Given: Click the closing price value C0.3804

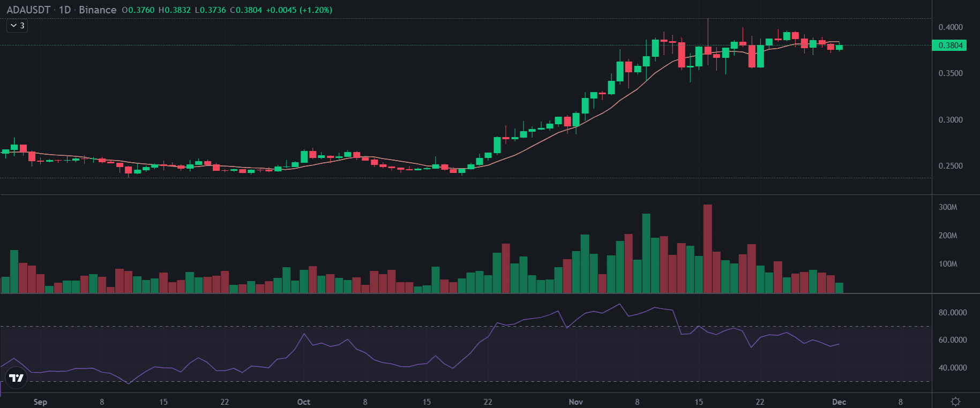Looking at the screenshot, I should [x=246, y=10].
